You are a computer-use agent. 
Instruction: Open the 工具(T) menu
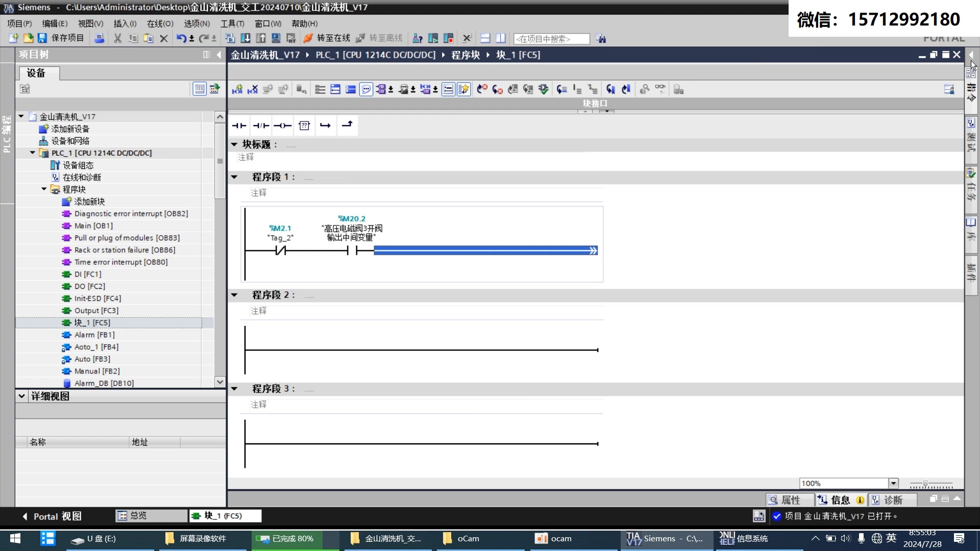pos(232,23)
